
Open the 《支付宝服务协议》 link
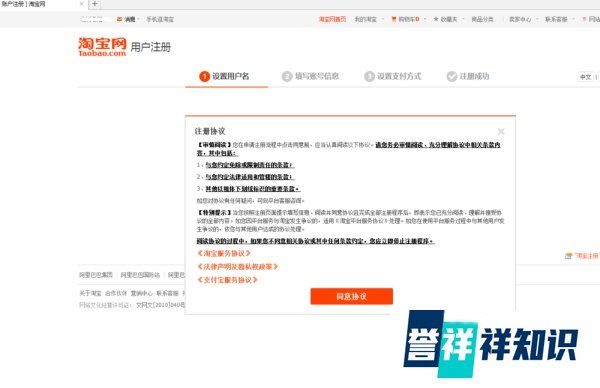227,280
